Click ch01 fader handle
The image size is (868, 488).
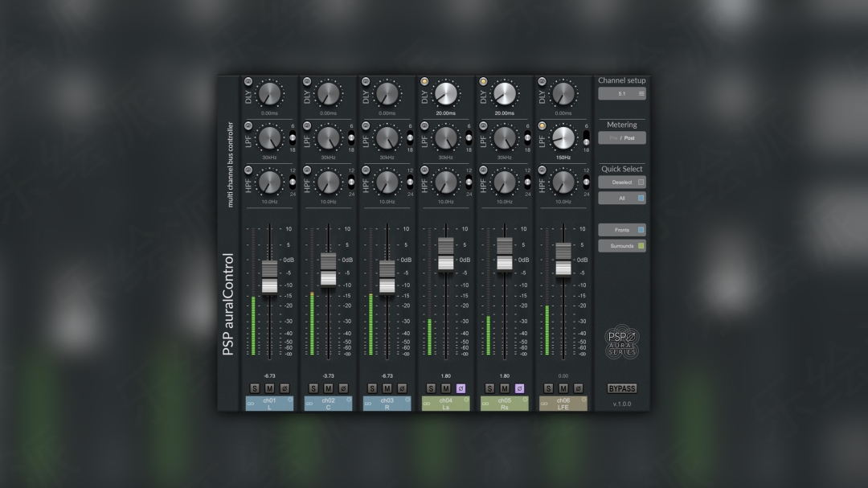point(269,277)
